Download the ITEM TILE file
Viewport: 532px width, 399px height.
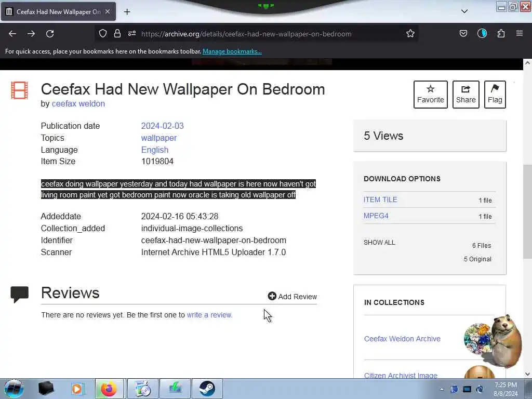coord(380,199)
